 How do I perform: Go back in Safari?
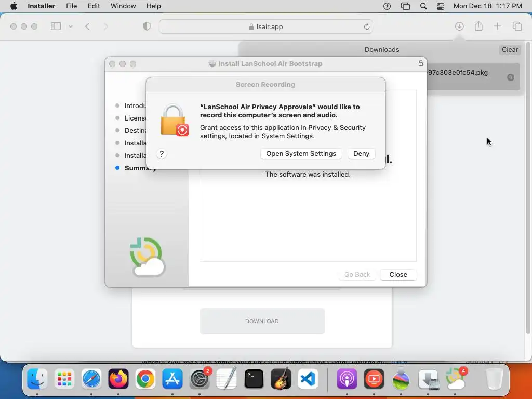click(87, 26)
